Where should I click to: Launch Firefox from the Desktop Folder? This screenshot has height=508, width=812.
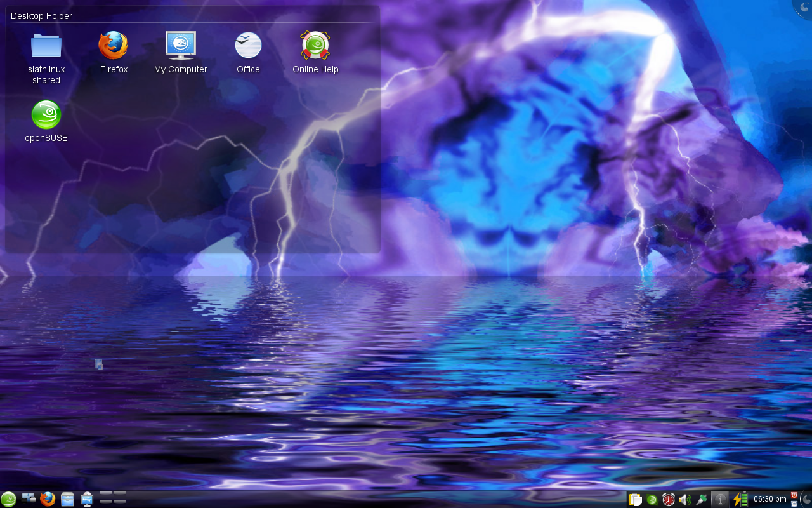click(114, 53)
